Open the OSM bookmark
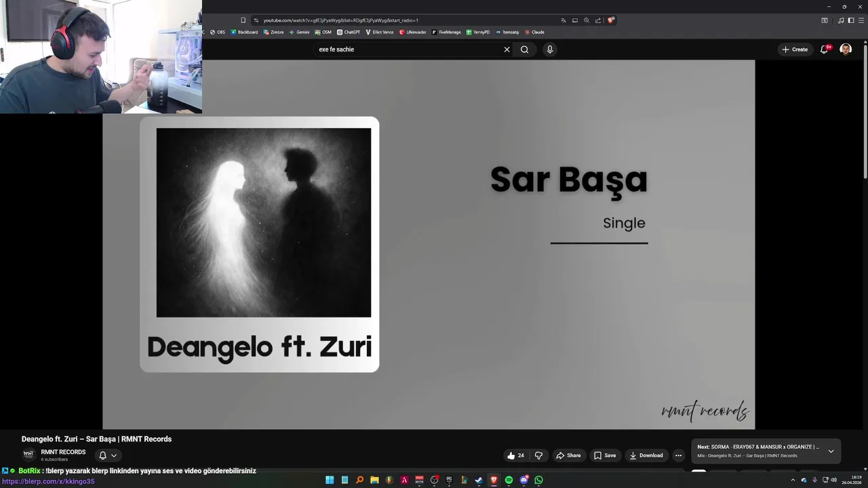Image resolution: width=868 pixels, height=488 pixels. (323, 32)
